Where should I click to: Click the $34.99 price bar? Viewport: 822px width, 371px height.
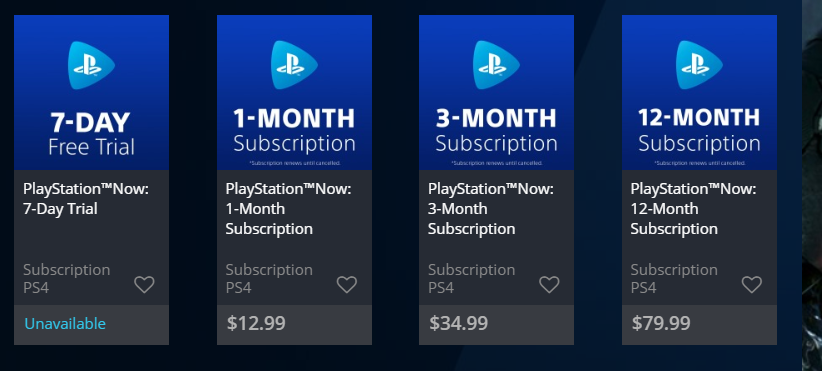tap(496, 324)
